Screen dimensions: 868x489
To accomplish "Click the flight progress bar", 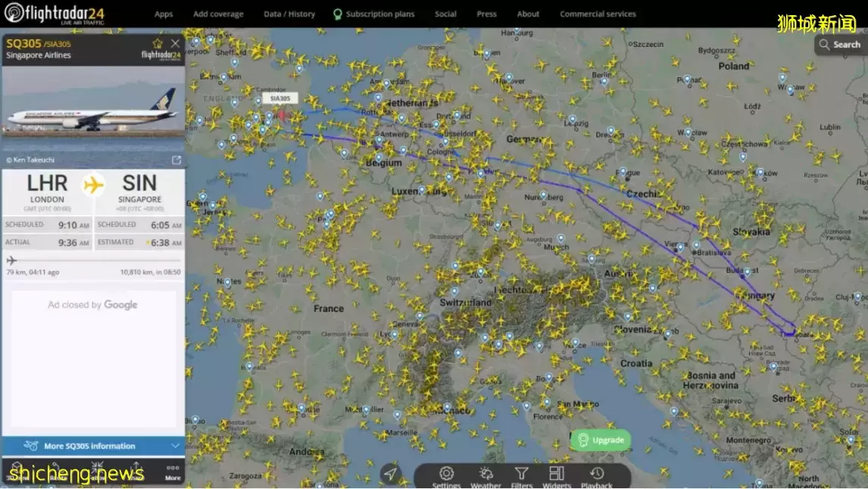I will click(92, 260).
